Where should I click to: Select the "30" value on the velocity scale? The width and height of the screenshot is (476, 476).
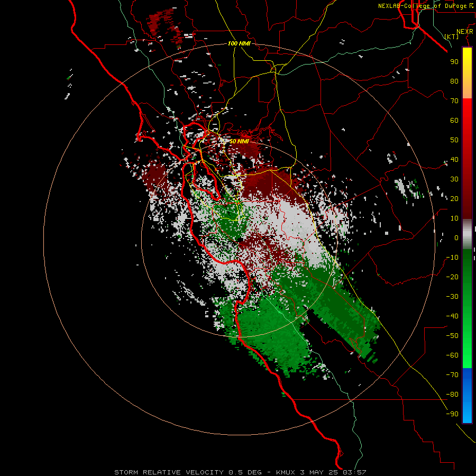pos(454,179)
